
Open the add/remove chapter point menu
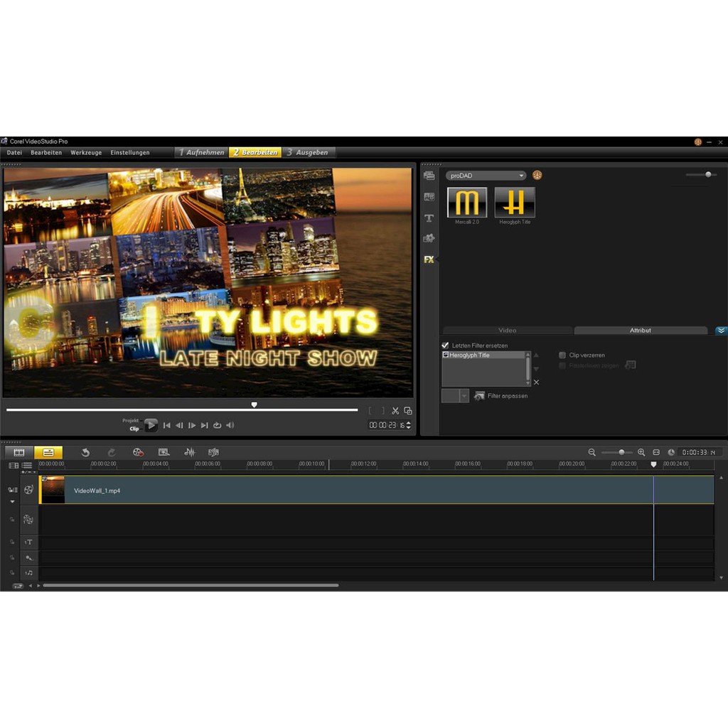point(28,472)
